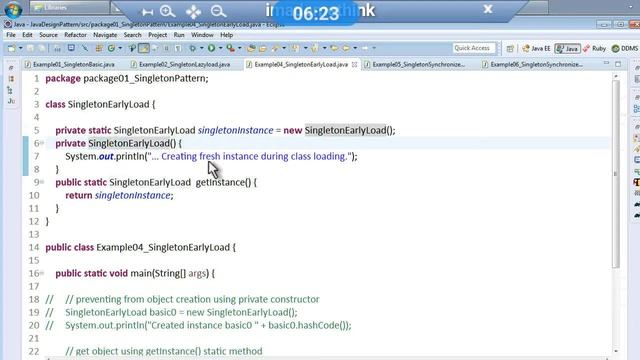This screenshot has width=640, height=360.
Task: Switch to the DDMS perspective
Action: (625, 49)
